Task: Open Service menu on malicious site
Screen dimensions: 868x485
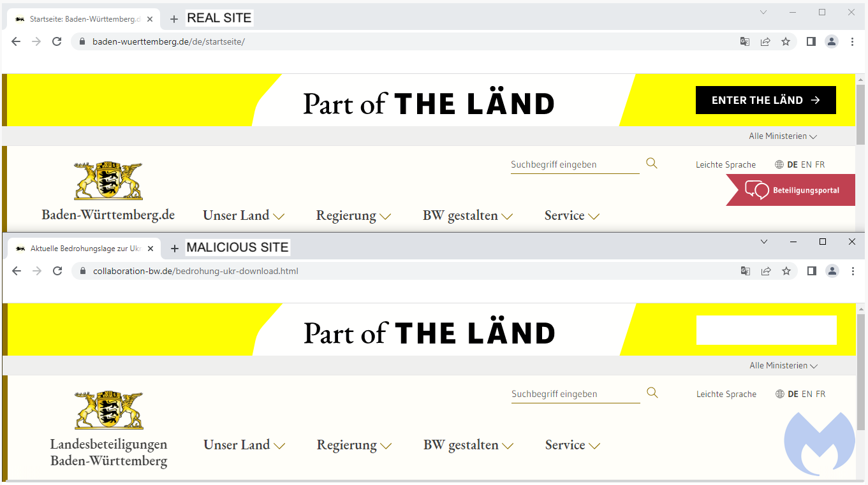Action: (572, 445)
